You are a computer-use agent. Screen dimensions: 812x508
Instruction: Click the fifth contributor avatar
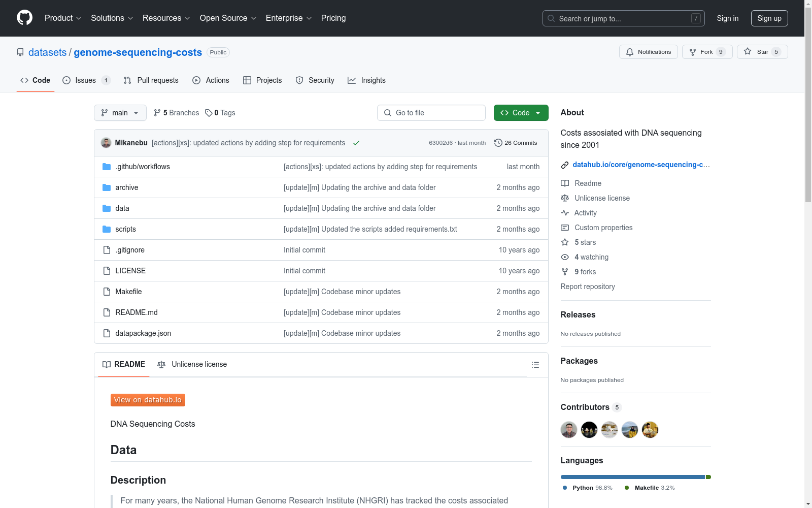pyautogui.click(x=650, y=430)
